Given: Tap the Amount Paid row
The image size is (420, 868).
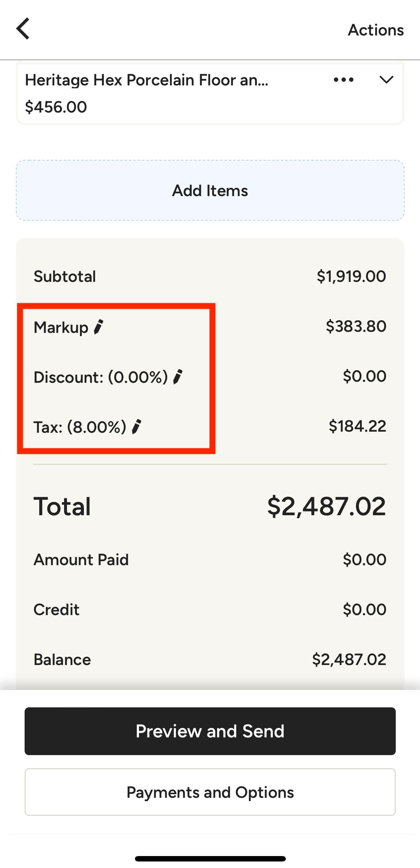Looking at the screenshot, I should (210, 559).
